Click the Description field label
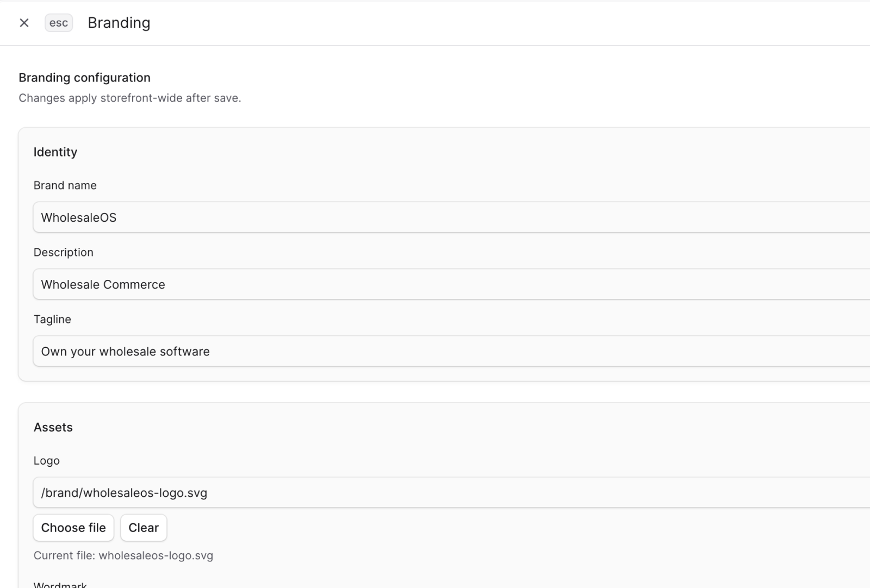The image size is (870, 588). tap(64, 252)
